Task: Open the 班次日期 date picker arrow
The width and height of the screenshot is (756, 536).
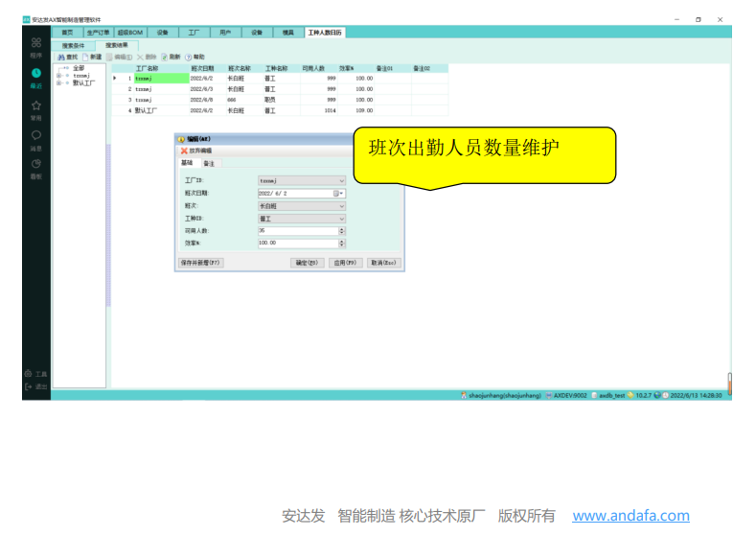Action: [341, 193]
